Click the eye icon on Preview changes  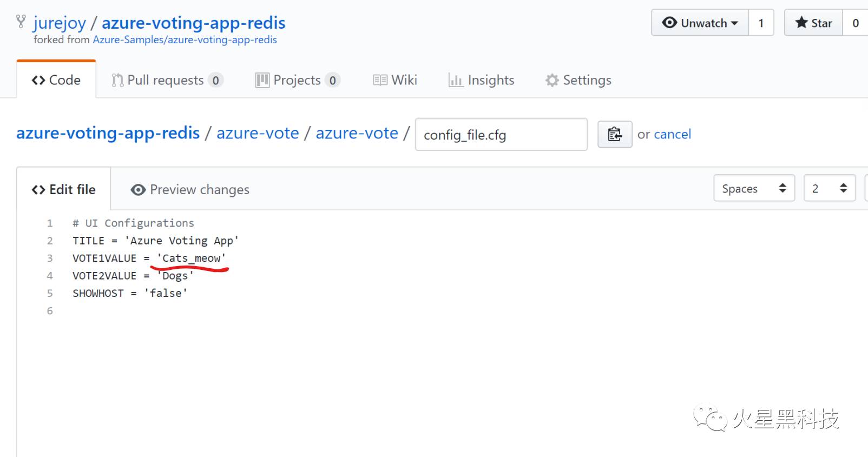click(138, 190)
